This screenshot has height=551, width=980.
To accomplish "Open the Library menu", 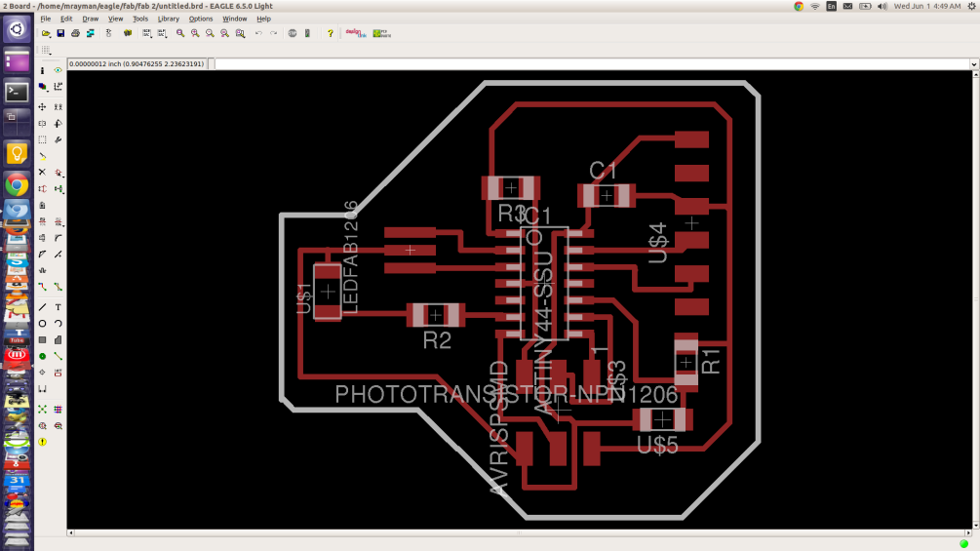I will [168, 19].
